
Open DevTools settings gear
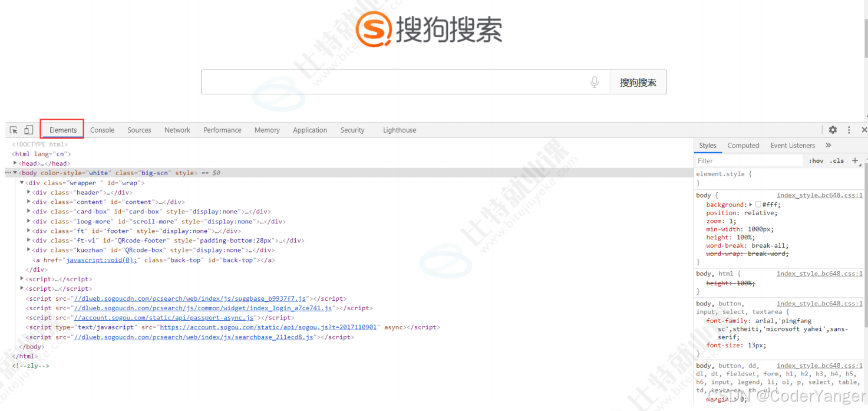[833, 130]
